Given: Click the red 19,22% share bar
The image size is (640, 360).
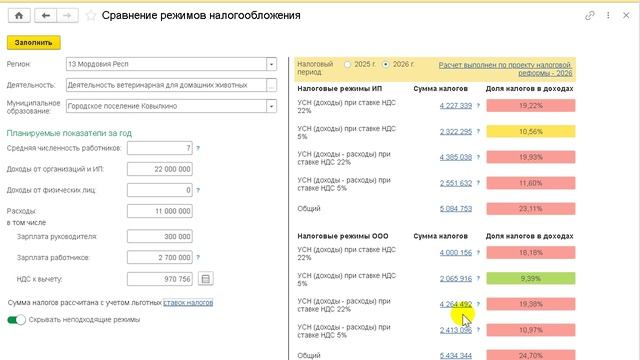Looking at the screenshot, I should point(531,106).
